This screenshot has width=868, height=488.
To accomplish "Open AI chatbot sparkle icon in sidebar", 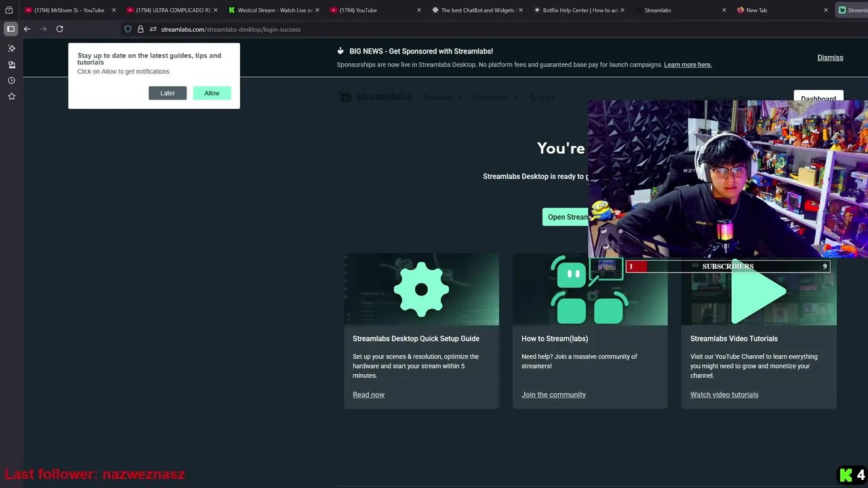I will [12, 49].
